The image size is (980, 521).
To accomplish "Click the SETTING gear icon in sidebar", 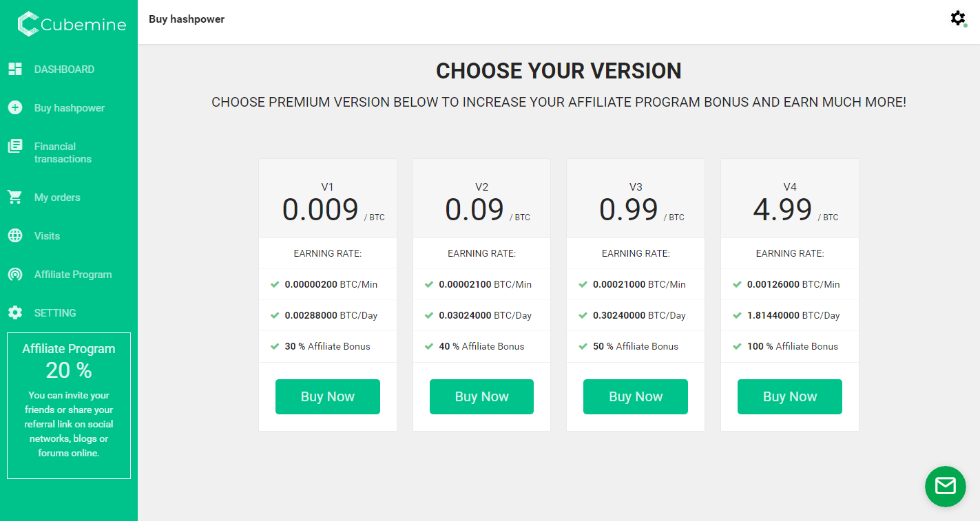I will point(15,313).
